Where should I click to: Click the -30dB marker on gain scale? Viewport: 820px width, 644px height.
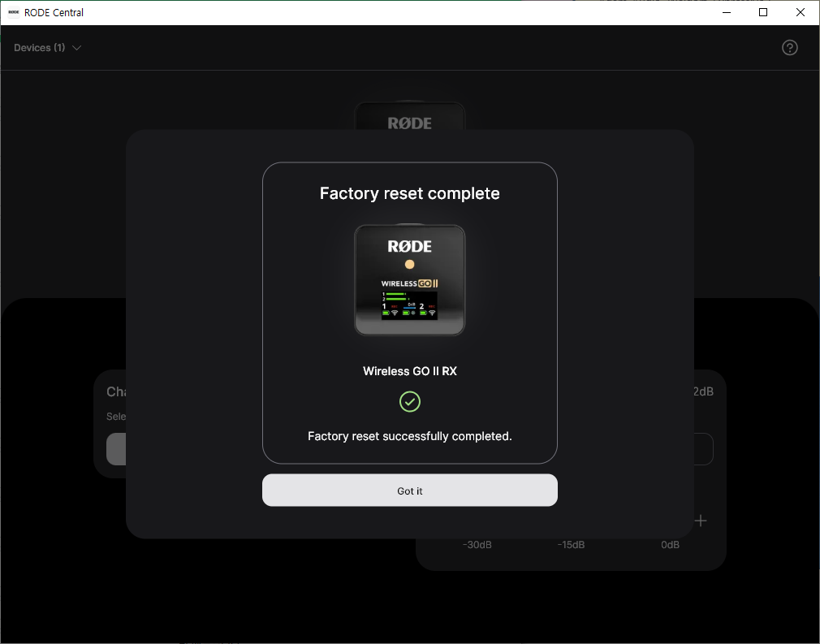(x=477, y=545)
